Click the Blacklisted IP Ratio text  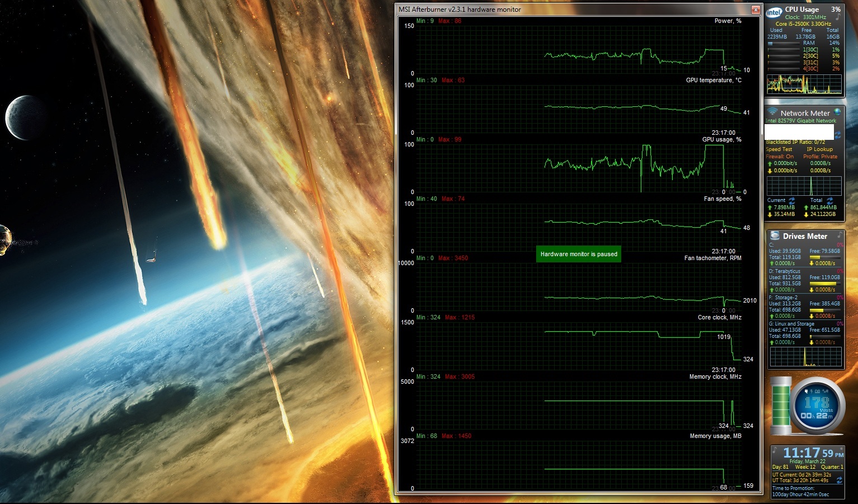pos(795,142)
